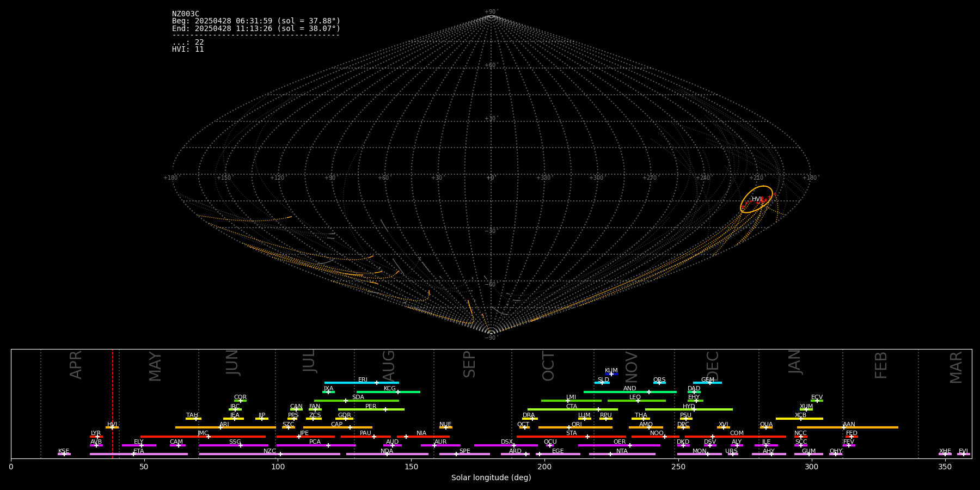The image size is (980, 490).
Task: Click the HVI shower label in the timeline
Action: tap(112, 425)
